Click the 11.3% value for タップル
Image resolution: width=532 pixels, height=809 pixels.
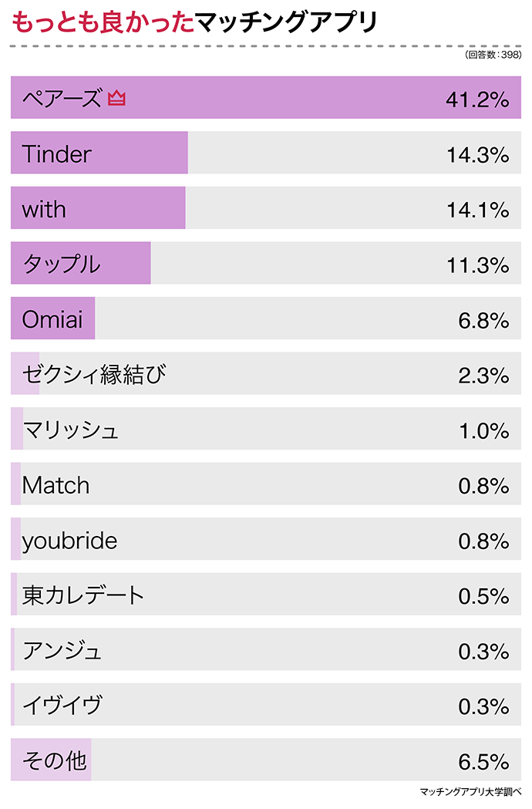point(477,265)
